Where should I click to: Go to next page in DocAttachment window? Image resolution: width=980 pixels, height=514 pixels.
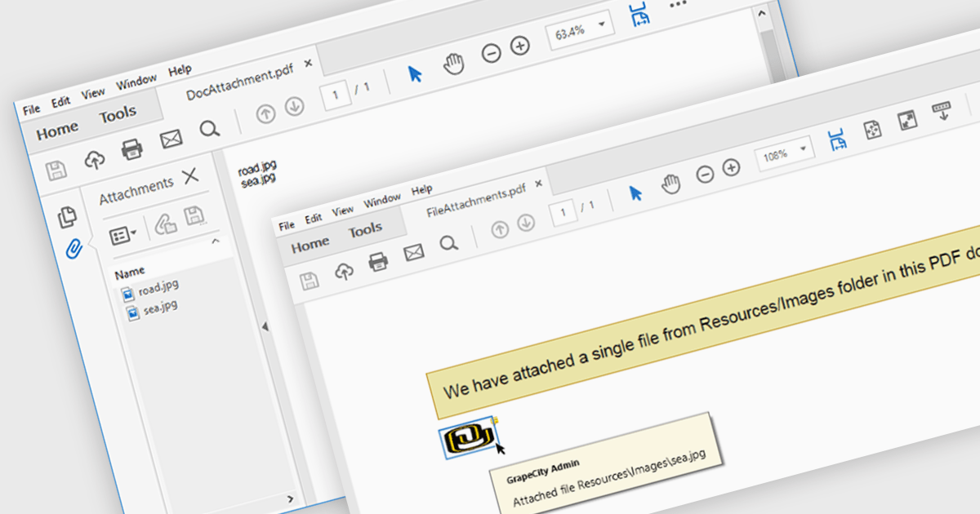coord(294,107)
